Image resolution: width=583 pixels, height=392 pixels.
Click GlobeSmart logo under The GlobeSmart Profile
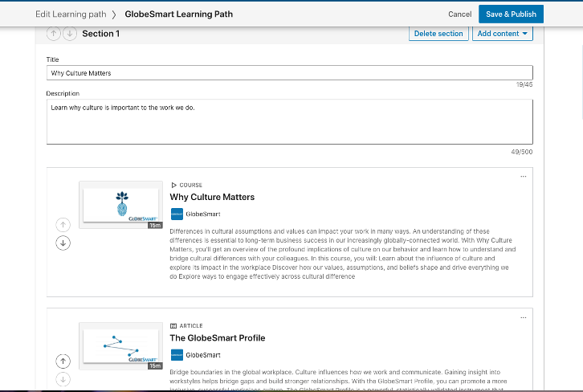coord(177,355)
